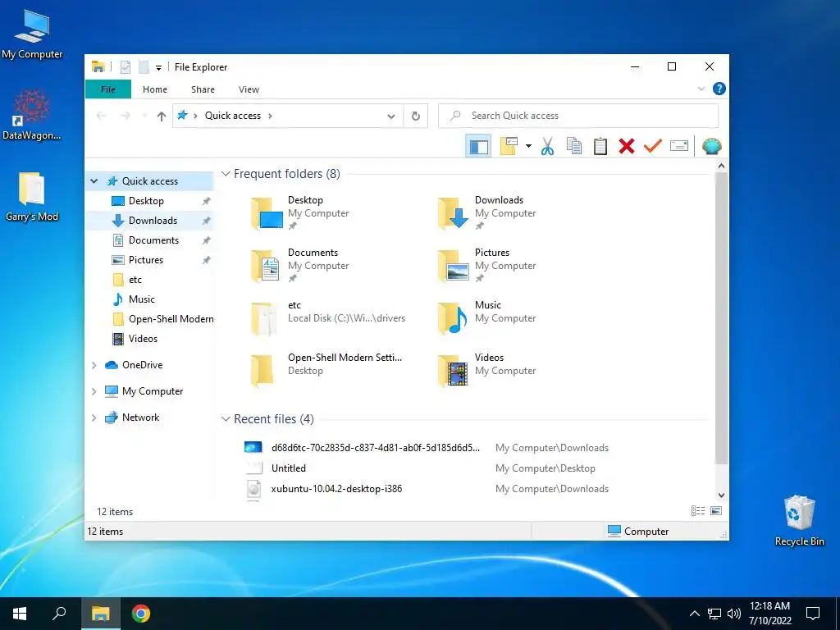The width and height of the screenshot is (840, 630).
Task: Open the File tab
Action: click(108, 89)
